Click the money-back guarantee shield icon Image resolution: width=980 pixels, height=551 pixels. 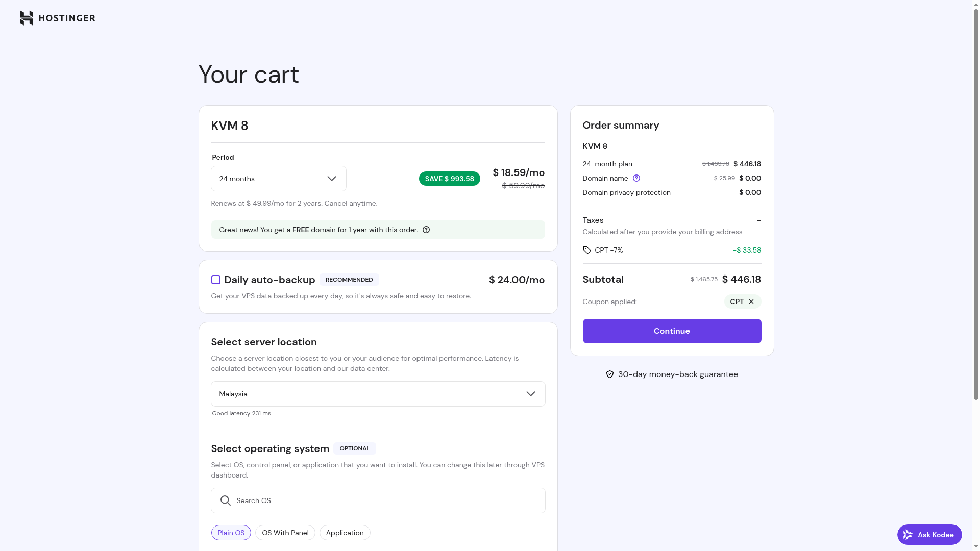610,374
